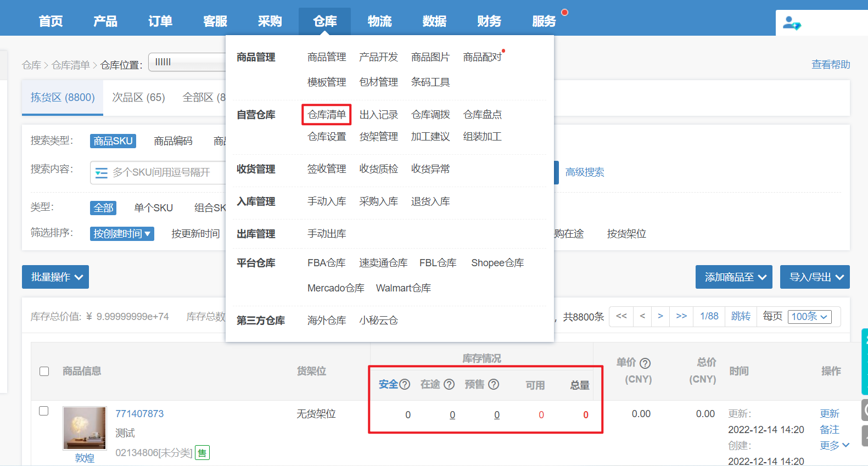Screen dimensions: 868x466
Task: Click the 高级搜索 link
Action: point(585,172)
